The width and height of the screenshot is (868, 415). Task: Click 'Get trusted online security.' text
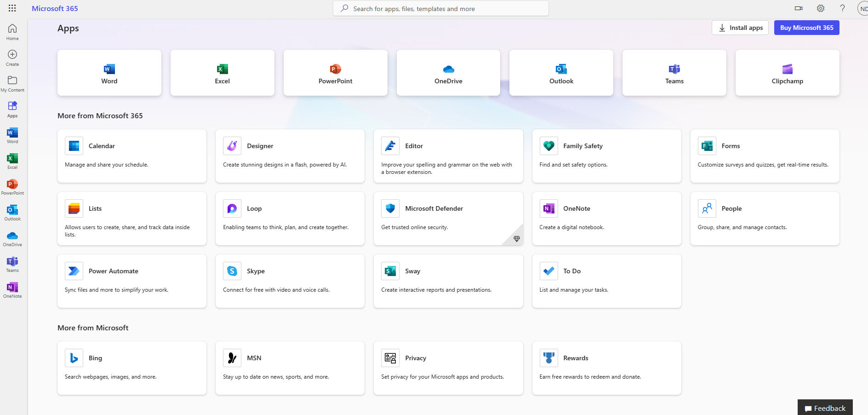415,227
